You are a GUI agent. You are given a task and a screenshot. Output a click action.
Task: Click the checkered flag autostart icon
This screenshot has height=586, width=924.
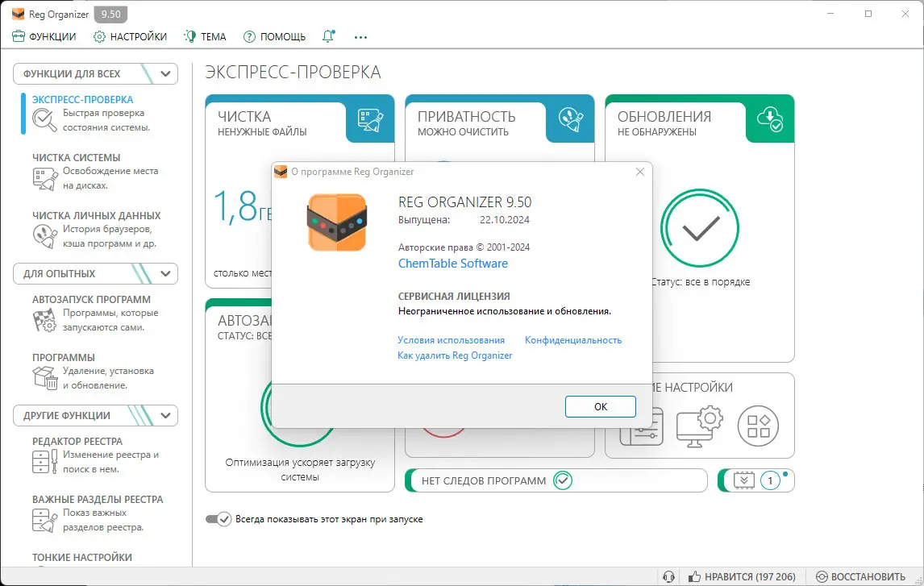coord(45,320)
